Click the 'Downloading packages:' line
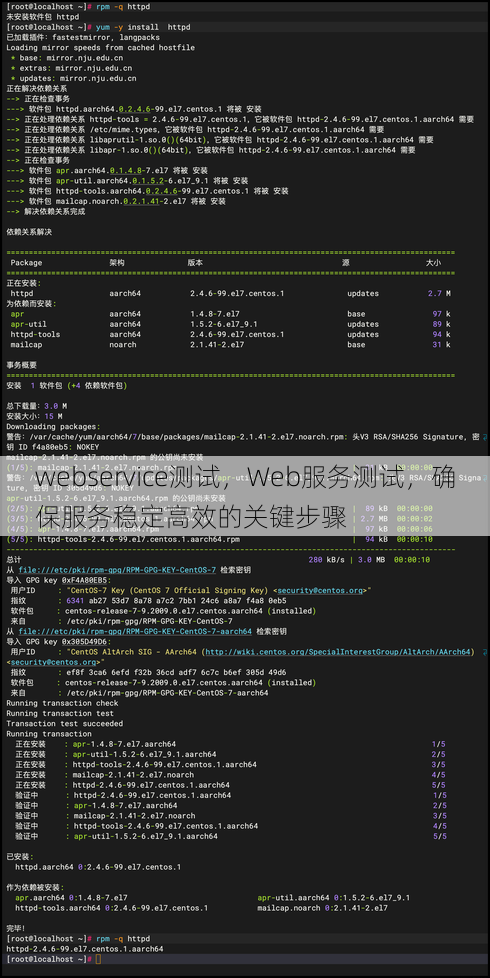490x978 pixels. 53,427
